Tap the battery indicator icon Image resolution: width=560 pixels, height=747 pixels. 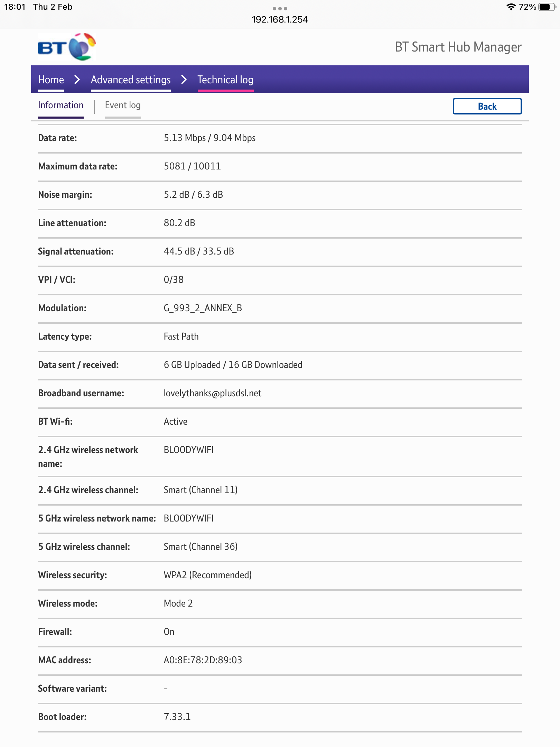coord(547,7)
